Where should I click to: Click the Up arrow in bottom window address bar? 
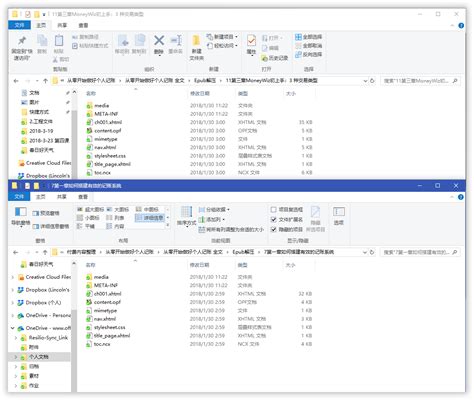pos(45,252)
